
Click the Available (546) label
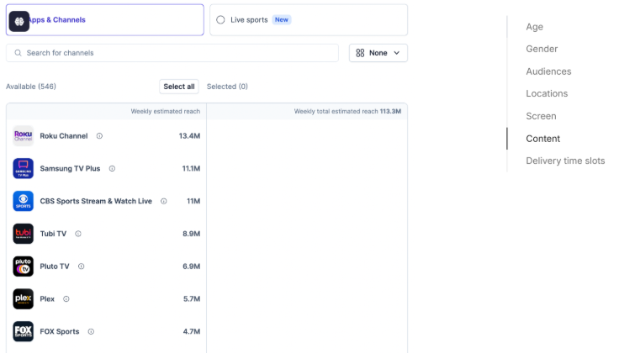point(31,87)
